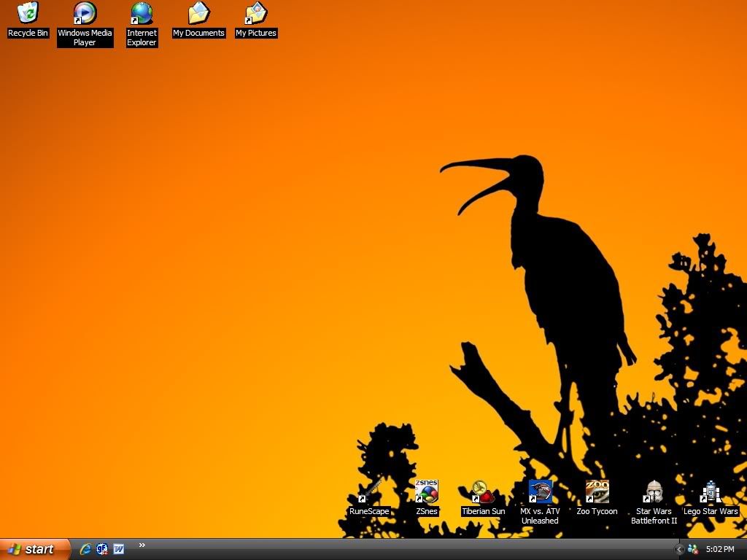
Task: Open the Start menu
Action: (35, 549)
